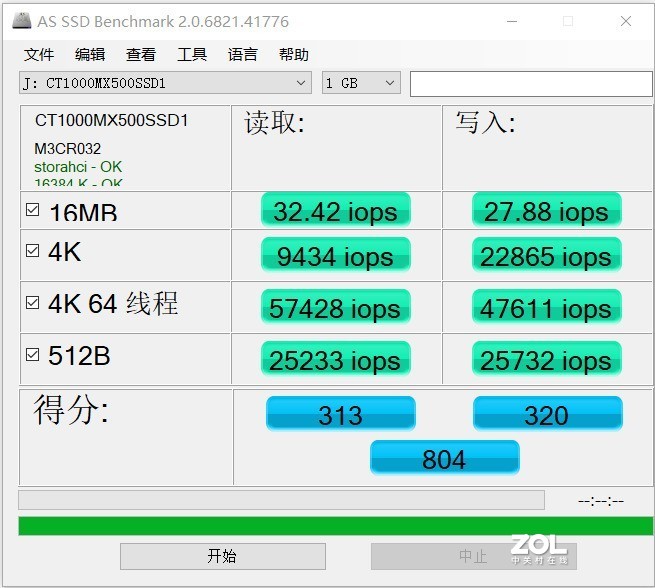Click the 9434 iops 4K read result

pyautogui.click(x=335, y=255)
